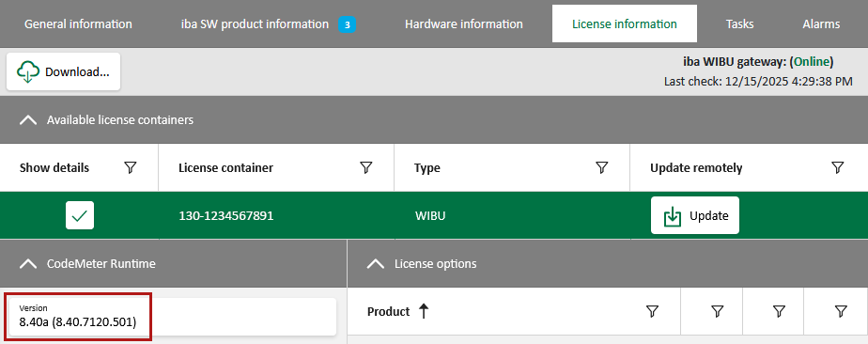
Task: Click the Last check timestamp text
Action: [x=758, y=82]
